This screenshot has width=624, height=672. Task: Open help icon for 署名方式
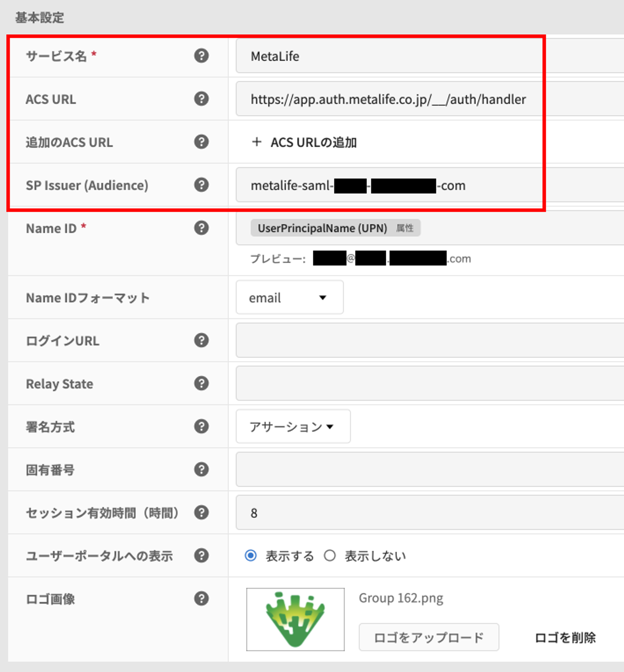tap(201, 426)
